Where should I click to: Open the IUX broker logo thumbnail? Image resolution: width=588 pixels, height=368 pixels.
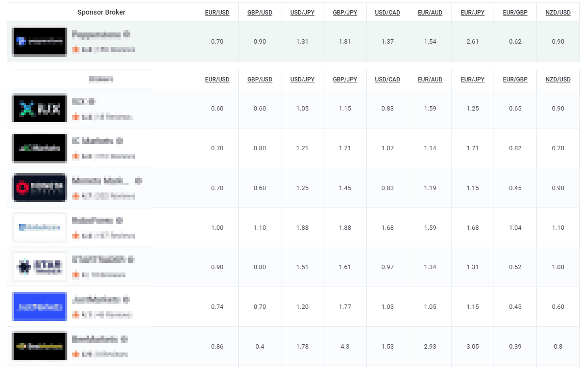point(40,109)
